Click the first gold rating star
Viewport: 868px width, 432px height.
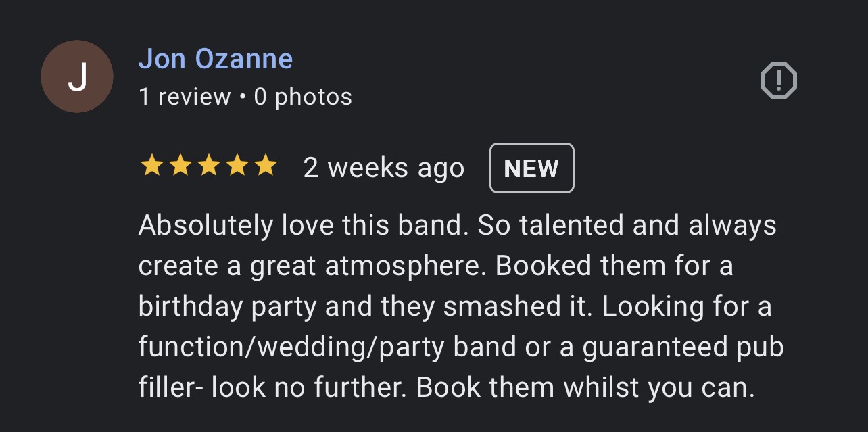tap(151, 166)
